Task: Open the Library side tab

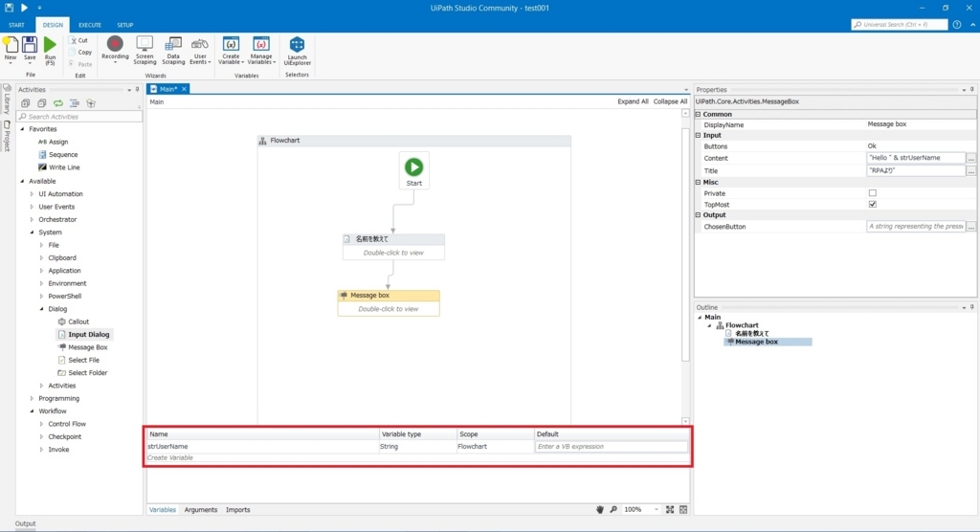Action: tap(7, 100)
